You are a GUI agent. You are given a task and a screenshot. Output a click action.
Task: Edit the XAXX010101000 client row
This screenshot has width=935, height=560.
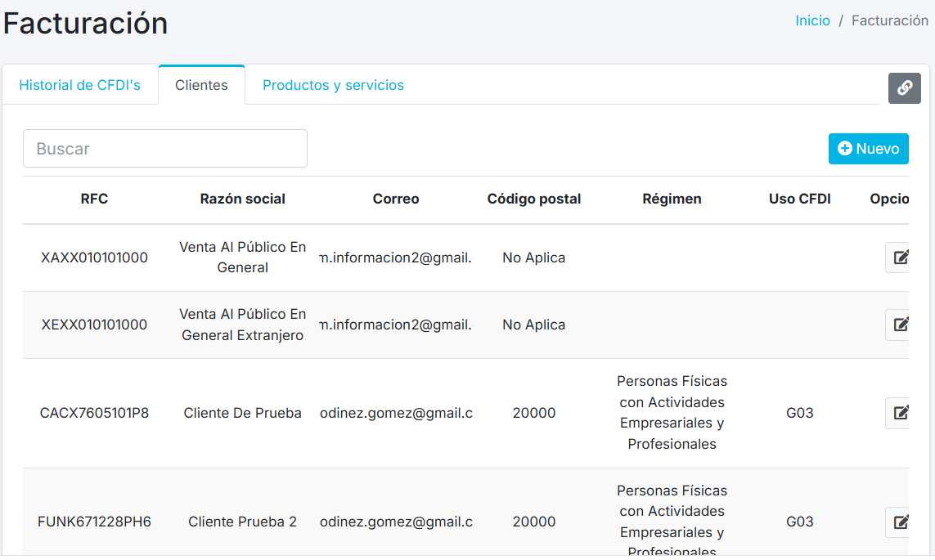point(899,258)
